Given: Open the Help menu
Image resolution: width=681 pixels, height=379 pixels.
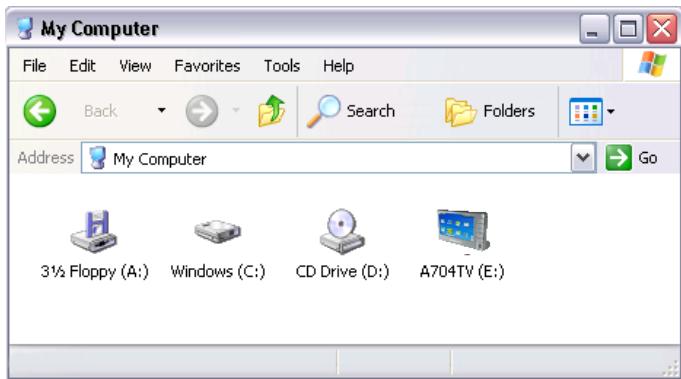Looking at the screenshot, I should click(x=338, y=66).
